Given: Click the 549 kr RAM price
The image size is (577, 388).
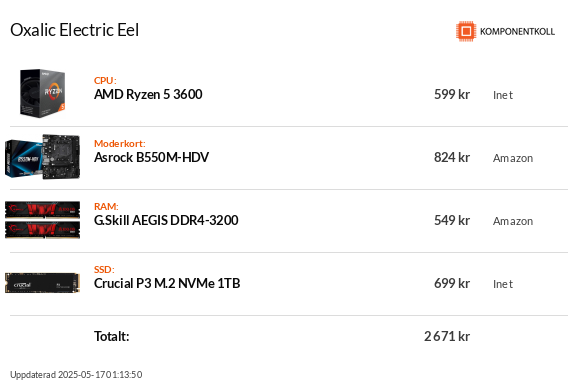Looking at the screenshot, I should coord(452,220).
